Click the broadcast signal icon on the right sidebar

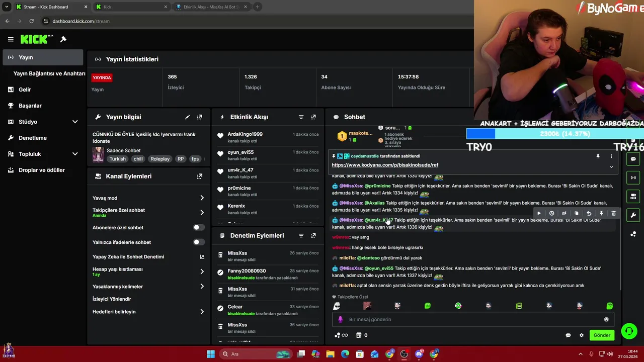point(633,177)
